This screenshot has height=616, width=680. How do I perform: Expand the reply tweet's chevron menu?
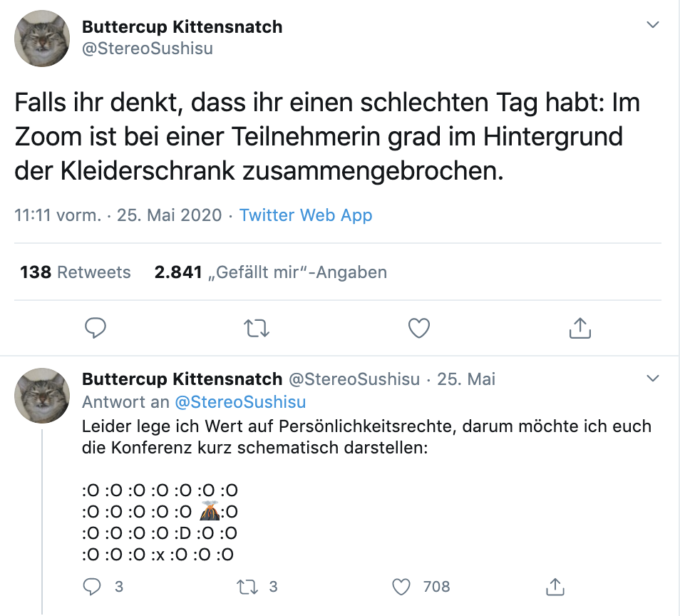[652, 376]
